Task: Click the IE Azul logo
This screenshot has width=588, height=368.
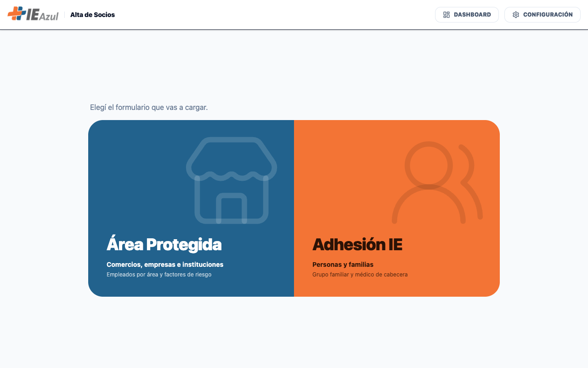Action: pos(33,14)
